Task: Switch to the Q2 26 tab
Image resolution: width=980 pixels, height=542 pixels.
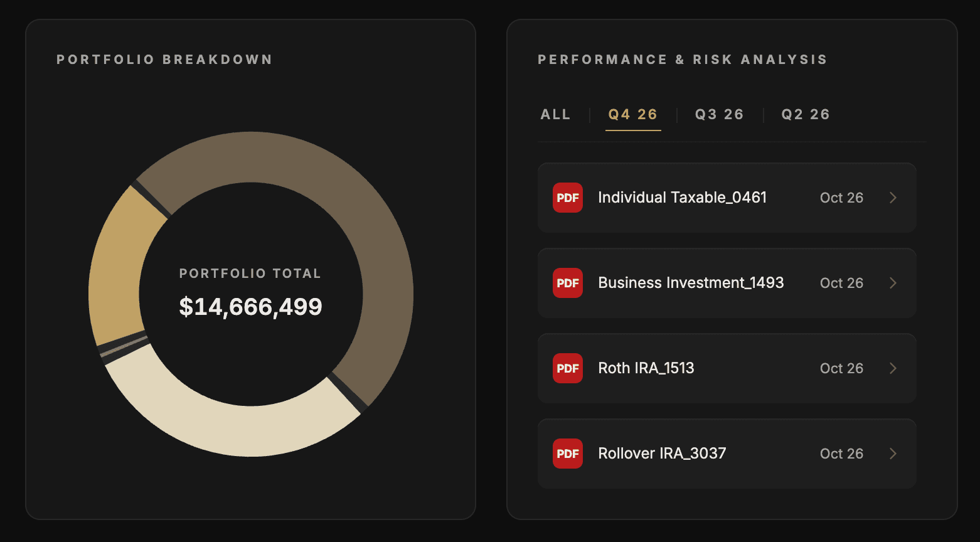Action: [x=806, y=115]
